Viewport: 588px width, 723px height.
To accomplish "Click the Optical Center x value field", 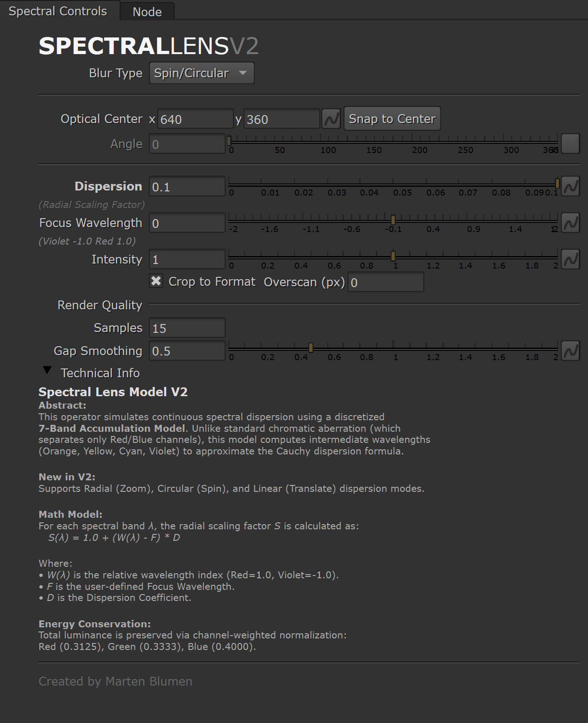I will pos(195,119).
